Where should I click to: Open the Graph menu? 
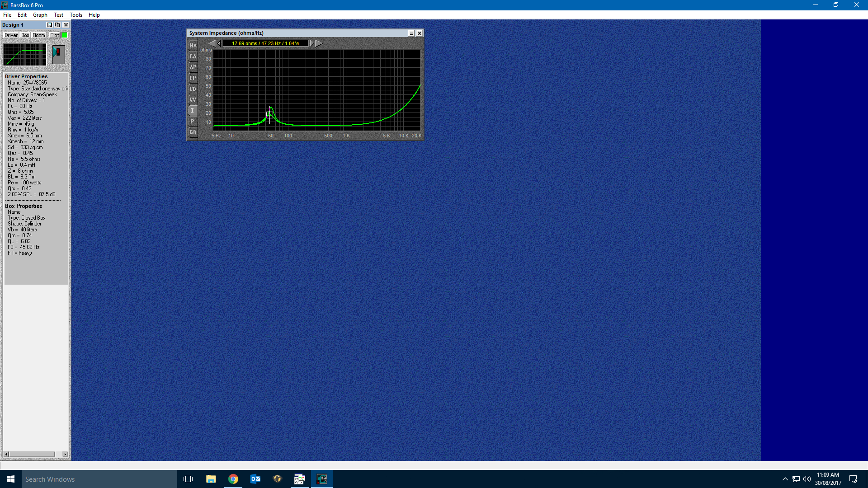40,15
